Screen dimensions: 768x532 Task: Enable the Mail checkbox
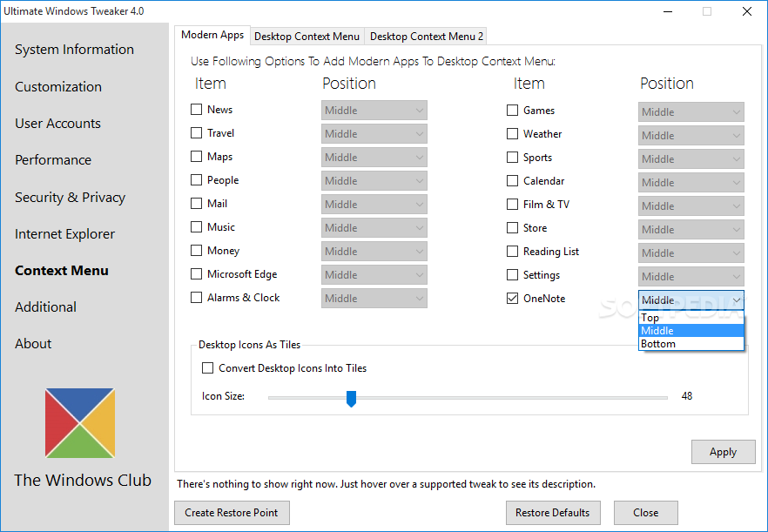[197, 203]
